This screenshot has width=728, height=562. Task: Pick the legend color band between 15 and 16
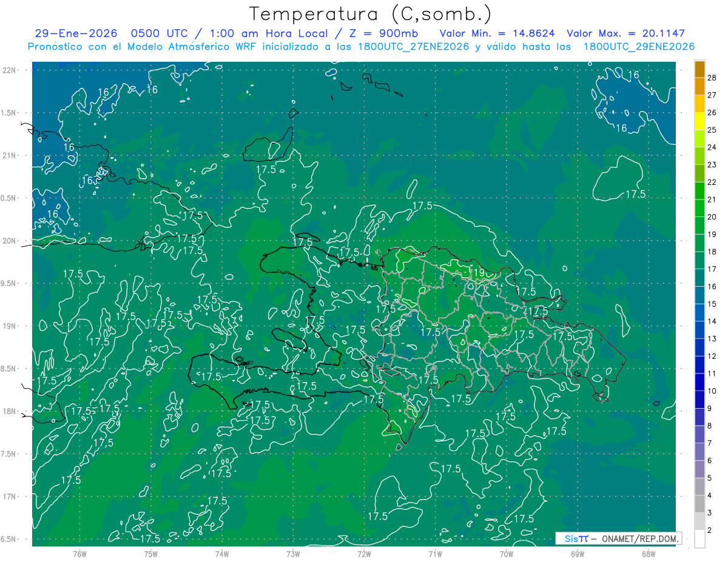699,295
